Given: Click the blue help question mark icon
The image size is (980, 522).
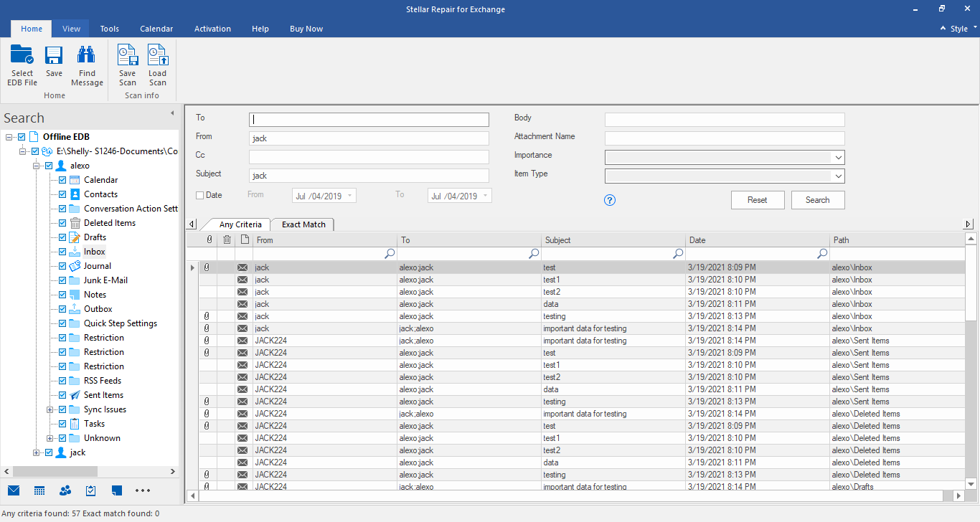Looking at the screenshot, I should 610,200.
